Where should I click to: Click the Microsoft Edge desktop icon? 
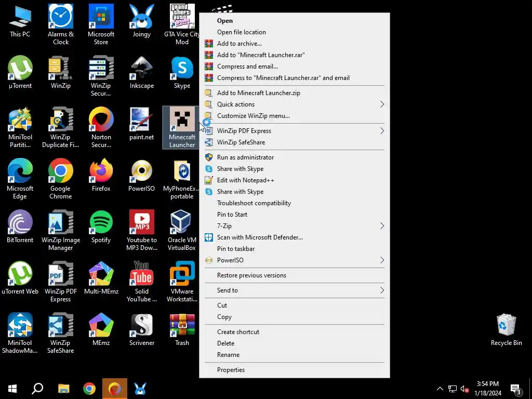[20, 179]
